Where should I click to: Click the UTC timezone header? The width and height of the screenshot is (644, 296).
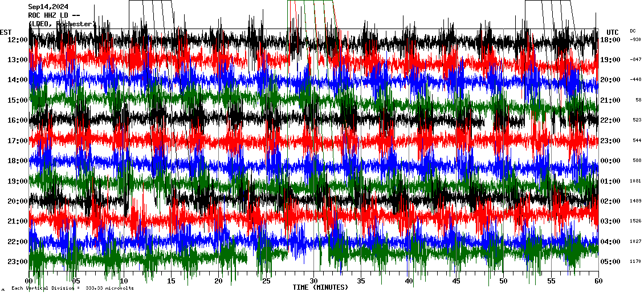[613, 32]
